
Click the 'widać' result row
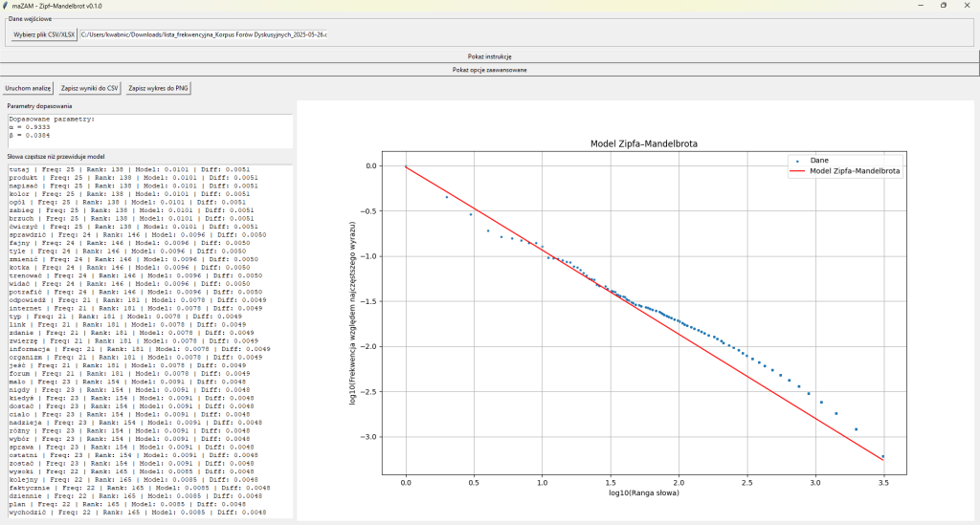(x=129, y=283)
